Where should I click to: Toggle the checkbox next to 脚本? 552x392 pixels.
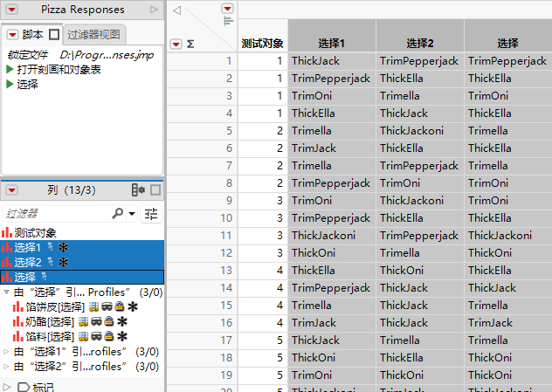click(54, 34)
